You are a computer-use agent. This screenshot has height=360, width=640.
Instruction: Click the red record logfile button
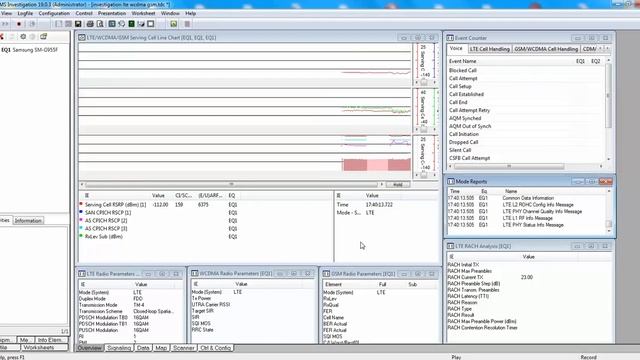19,24
